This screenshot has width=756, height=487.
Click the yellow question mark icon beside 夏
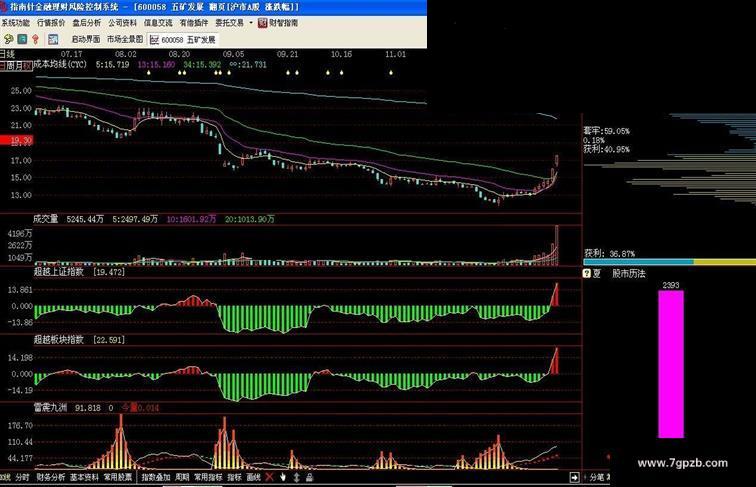587,273
